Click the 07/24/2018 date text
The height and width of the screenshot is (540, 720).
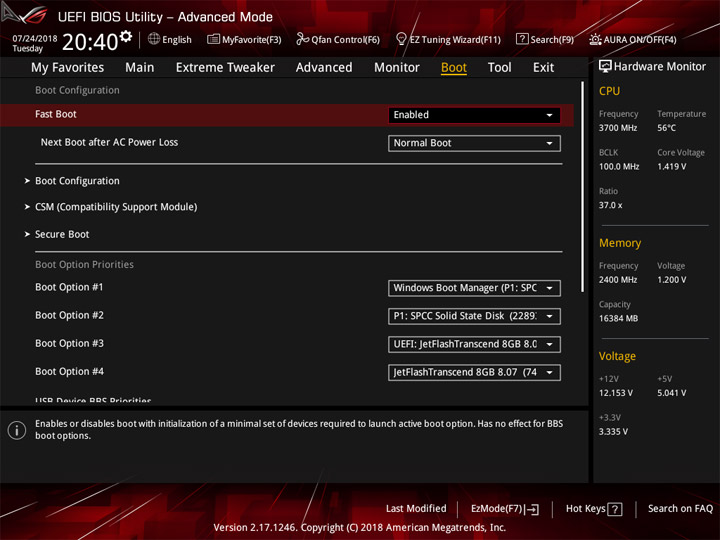pyautogui.click(x=34, y=38)
